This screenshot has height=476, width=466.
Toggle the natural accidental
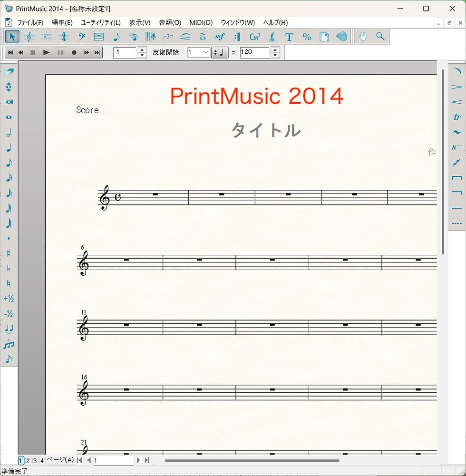tap(9, 283)
